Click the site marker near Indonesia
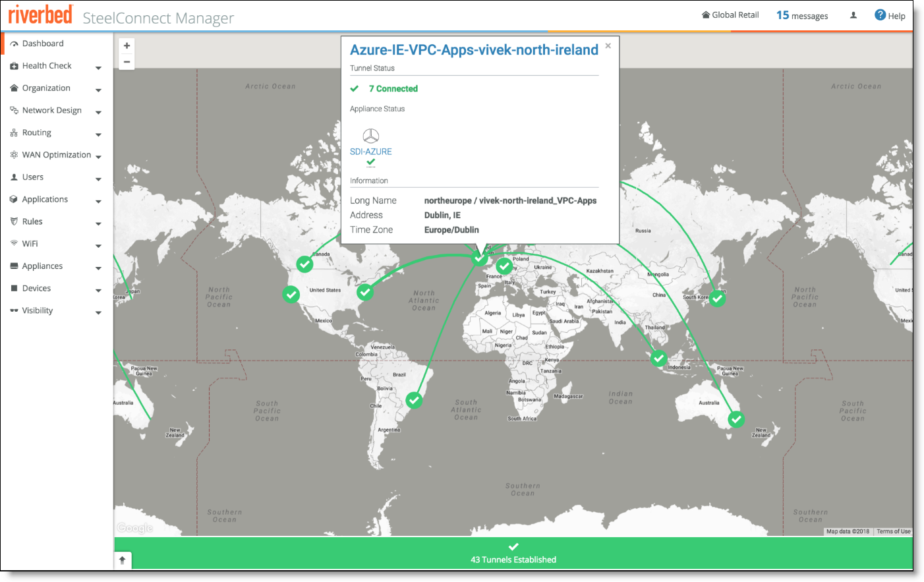 [659, 359]
